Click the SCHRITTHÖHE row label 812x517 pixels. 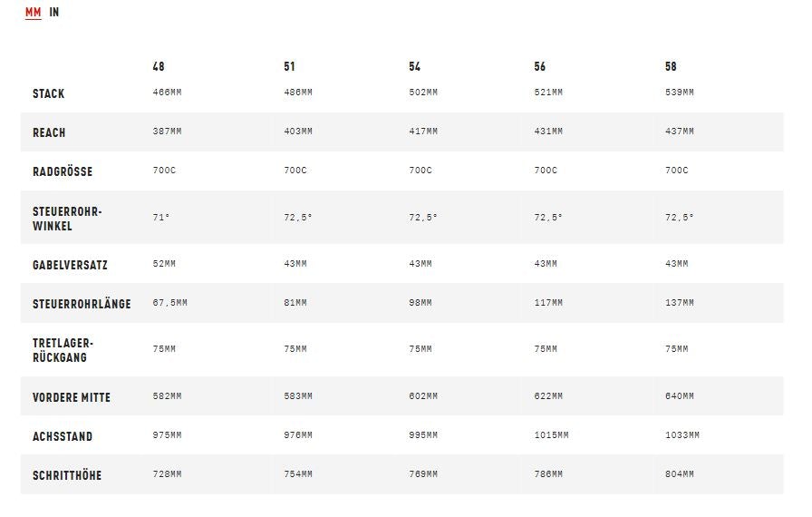[x=67, y=475]
